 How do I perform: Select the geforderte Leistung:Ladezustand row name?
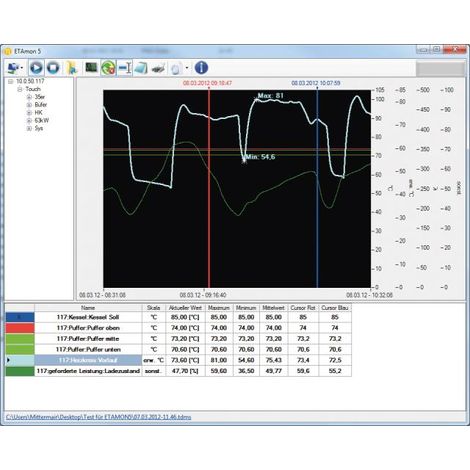[88, 371]
